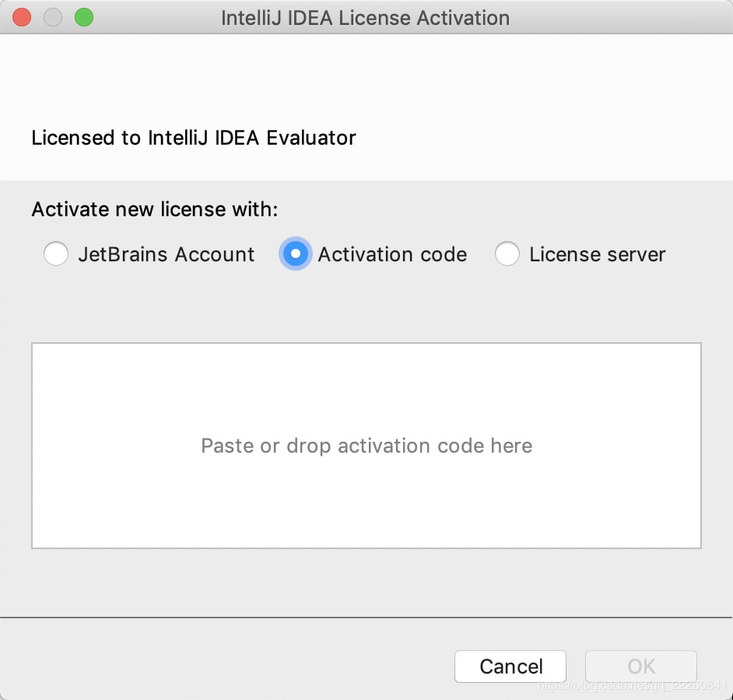Click the 'Activate new license with:' label
The height and width of the screenshot is (700, 733).
pos(154,209)
